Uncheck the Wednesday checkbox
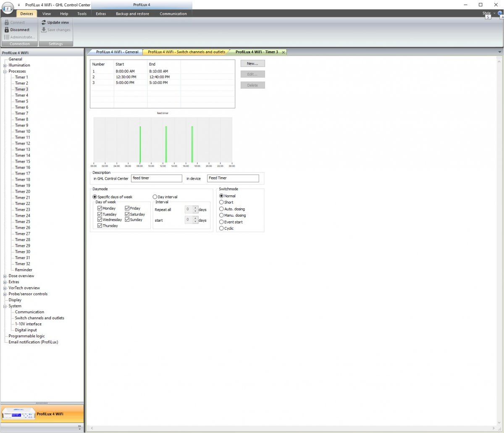 [100, 220]
